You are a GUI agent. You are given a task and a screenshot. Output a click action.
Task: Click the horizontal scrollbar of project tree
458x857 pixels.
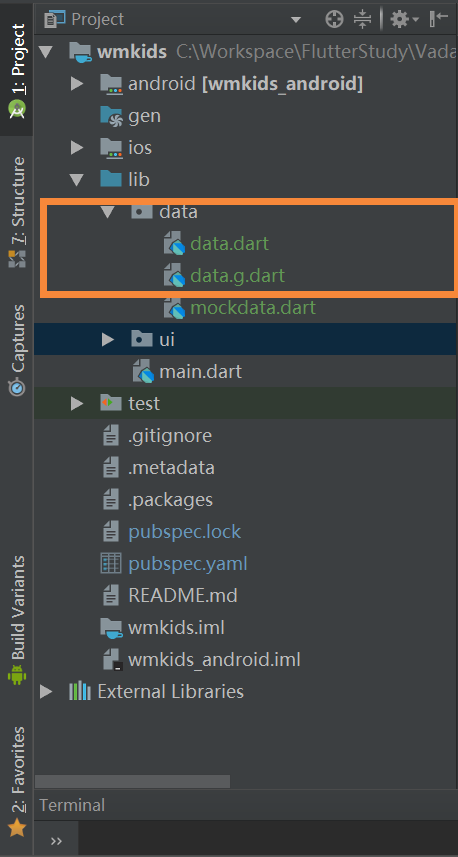[x=132, y=782]
